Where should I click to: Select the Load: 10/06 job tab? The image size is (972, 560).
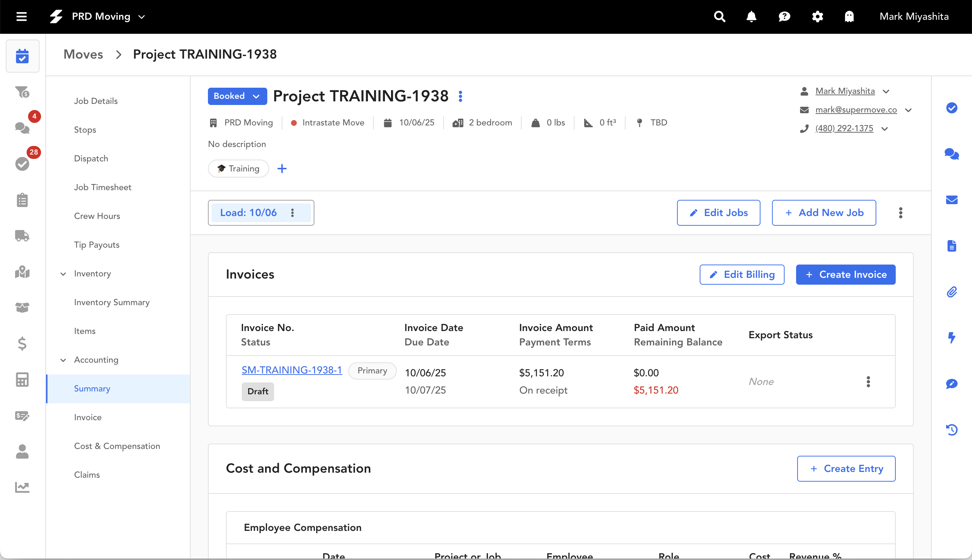[248, 213]
